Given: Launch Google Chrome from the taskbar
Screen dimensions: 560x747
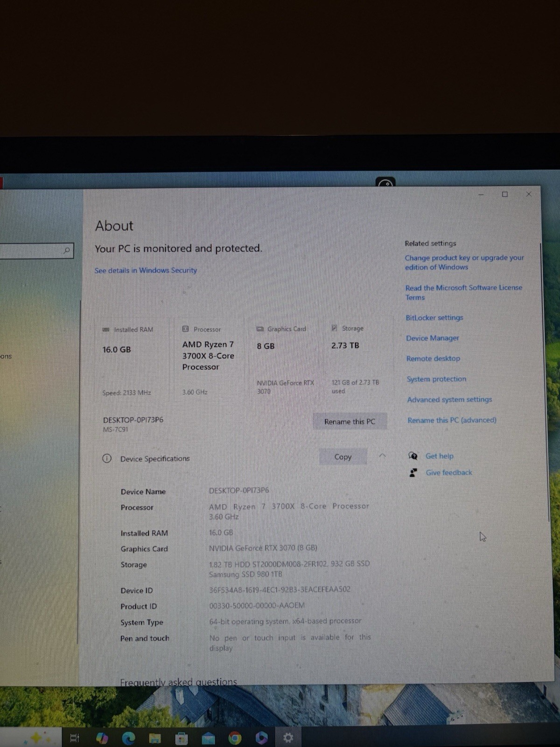Looking at the screenshot, I should point(235,738).
